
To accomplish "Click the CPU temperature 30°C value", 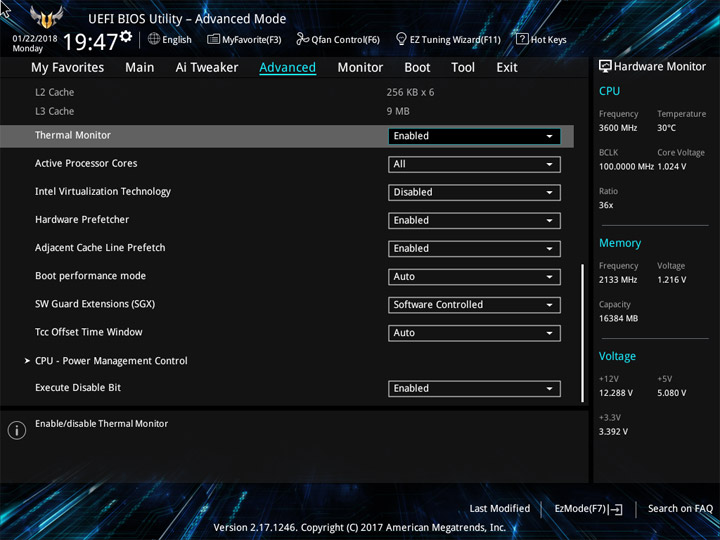I will pyautogui.click(x=666, y=128).
